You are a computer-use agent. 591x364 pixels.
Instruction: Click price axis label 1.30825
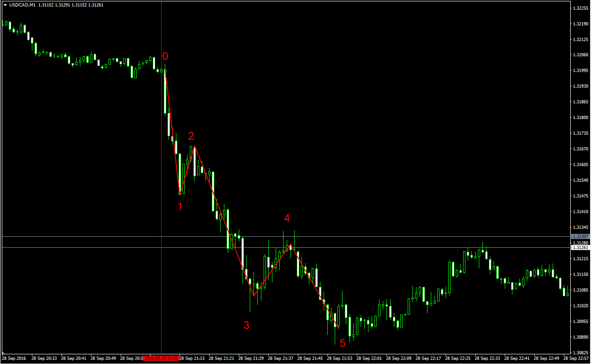point(580,352)
